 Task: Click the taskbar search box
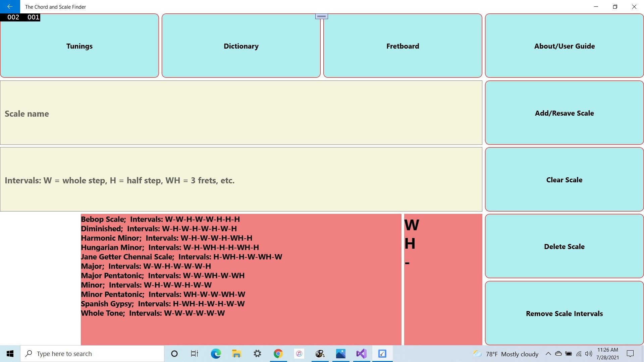coord(92,354)
